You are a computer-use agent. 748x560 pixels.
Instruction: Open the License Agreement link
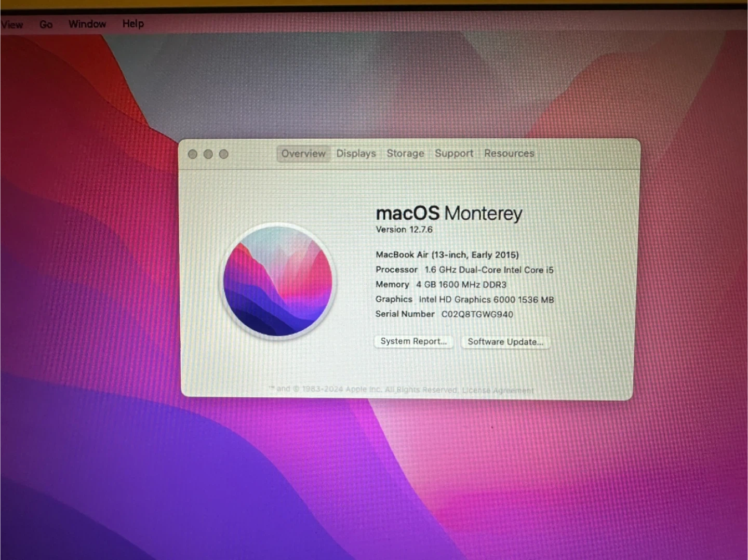pos(498,391)
